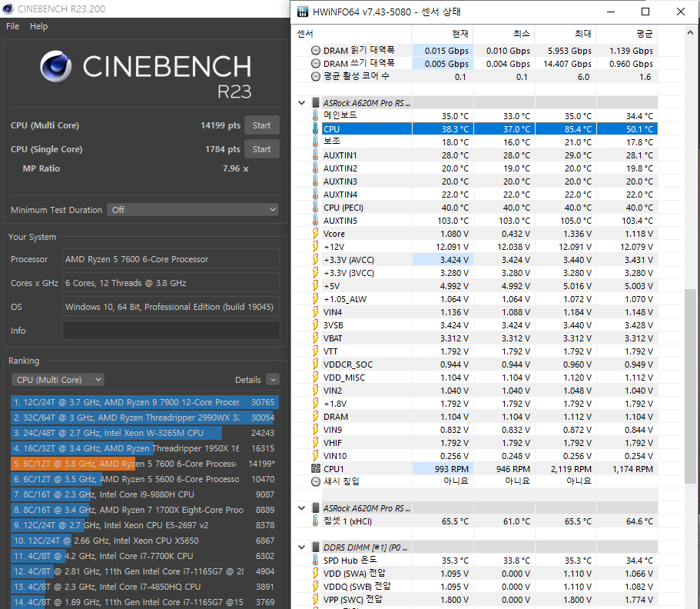This screenshot has width=700, height=609.
Task: Click the SPD Hub 온도 thermometer icon
Action: pyautogui.click(x=316, y=561)
